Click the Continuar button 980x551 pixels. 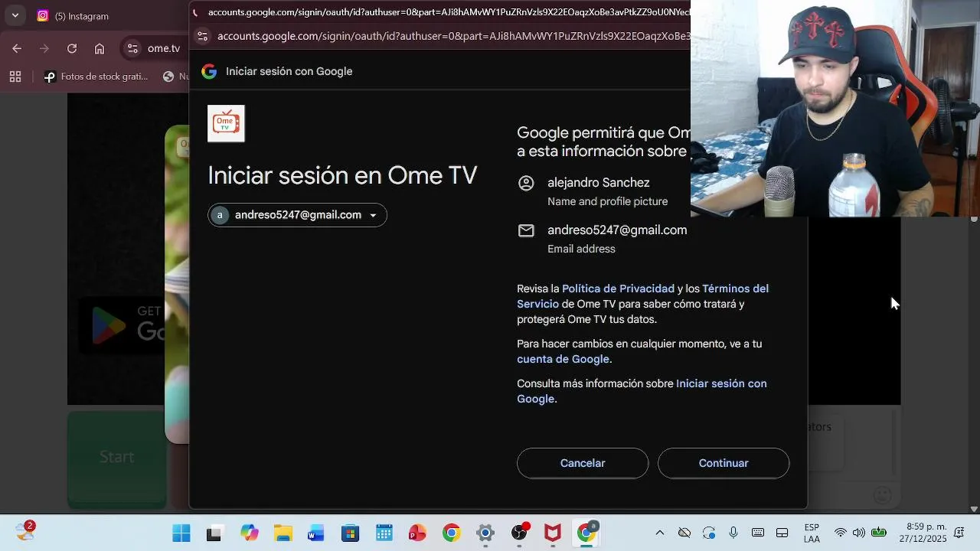click(x=724, y=463)
